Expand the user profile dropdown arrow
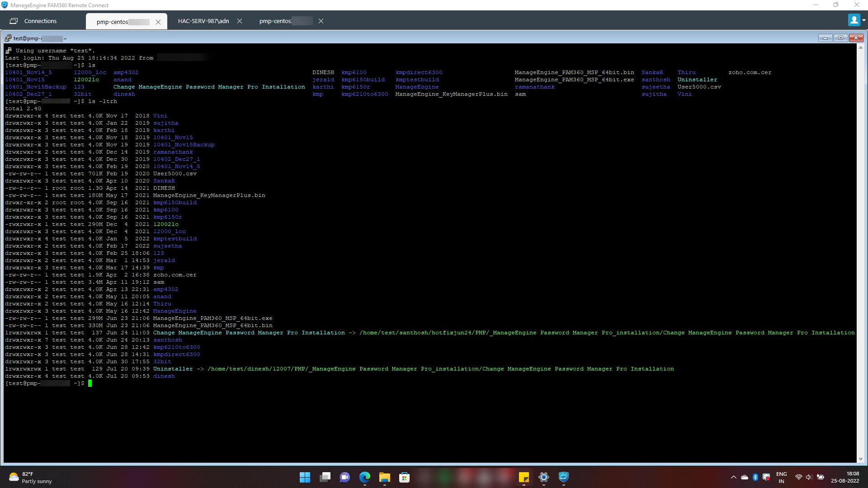Image resolution: width=868 pixels, height=488 pixels. pyautogui.click(x=863, y=20)
